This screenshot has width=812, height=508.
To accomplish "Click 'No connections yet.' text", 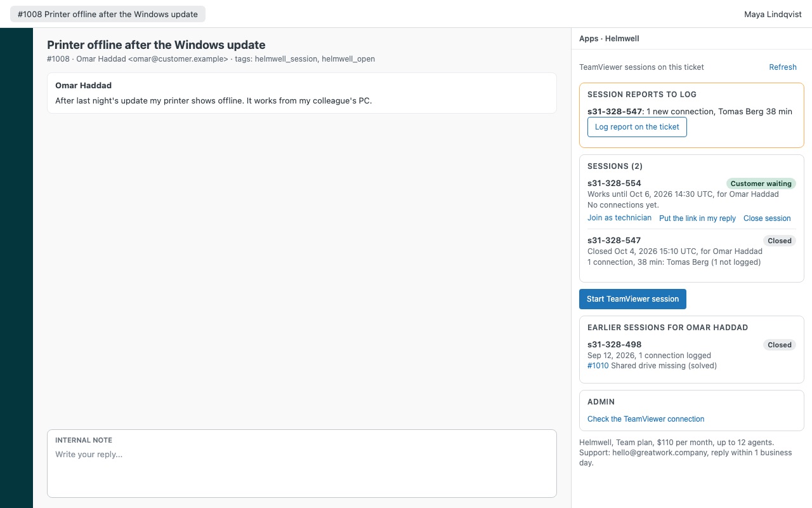I will (x=623, y=205).
